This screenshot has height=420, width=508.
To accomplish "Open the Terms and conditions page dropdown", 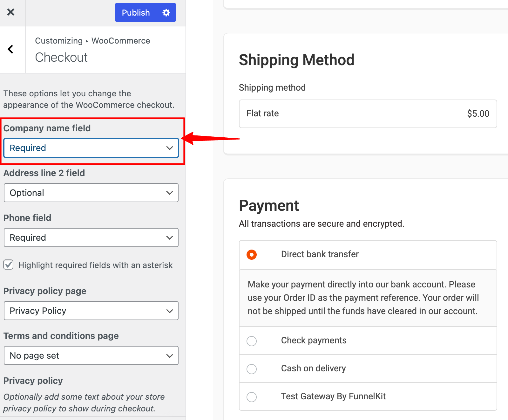I will click(91, 355).
